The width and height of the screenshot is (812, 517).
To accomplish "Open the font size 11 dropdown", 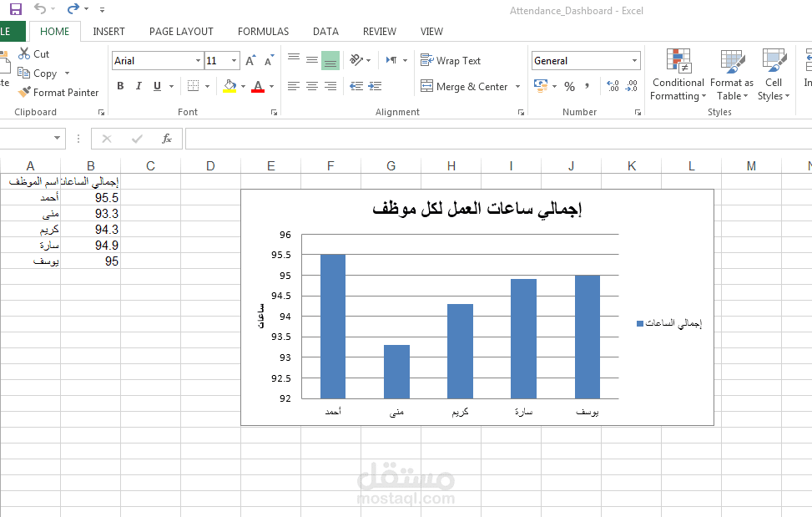I will click(234, 61).
